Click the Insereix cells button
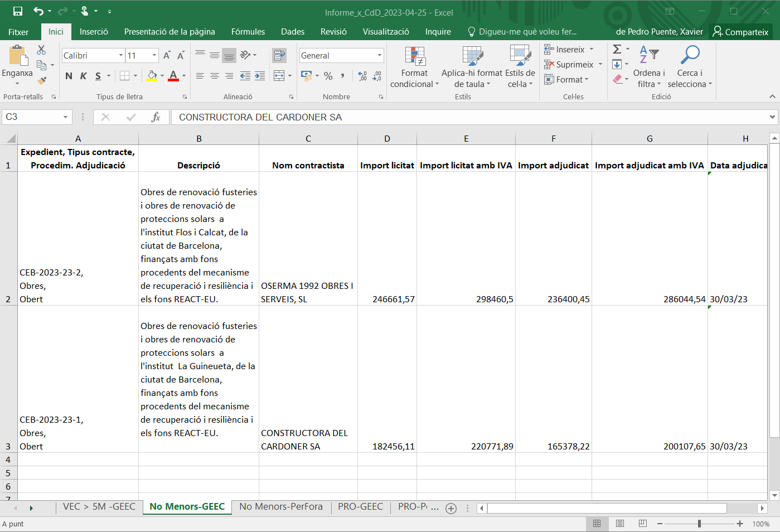This screenshot has width=780, height=532. coord(570,50)
